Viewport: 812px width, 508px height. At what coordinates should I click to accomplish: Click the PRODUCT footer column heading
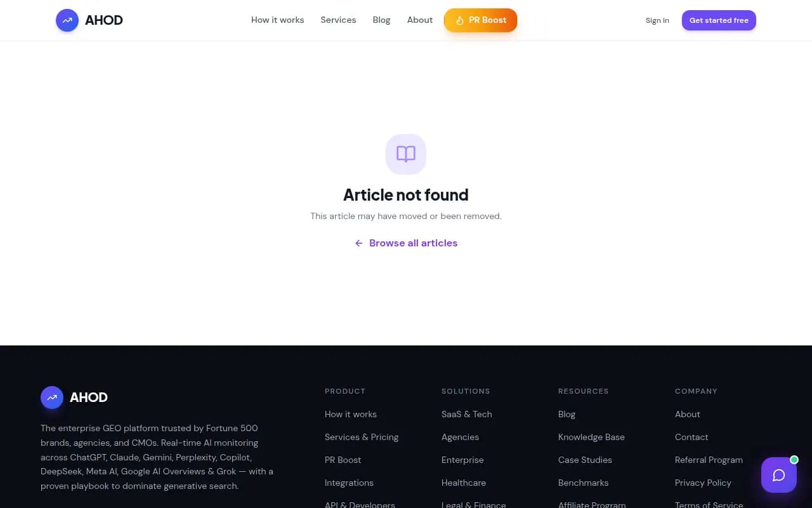345,391
